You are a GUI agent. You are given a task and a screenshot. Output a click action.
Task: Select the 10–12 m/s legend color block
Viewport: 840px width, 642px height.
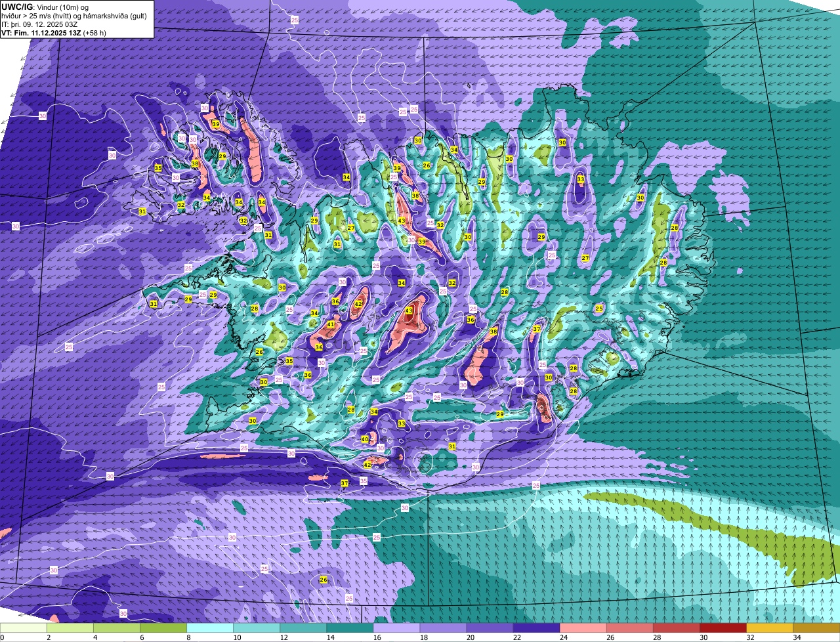click(x=257, y=628)
